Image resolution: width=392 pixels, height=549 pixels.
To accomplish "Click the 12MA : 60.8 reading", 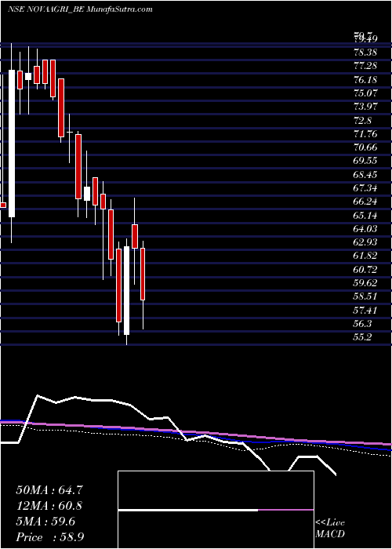I will [49, 506].
